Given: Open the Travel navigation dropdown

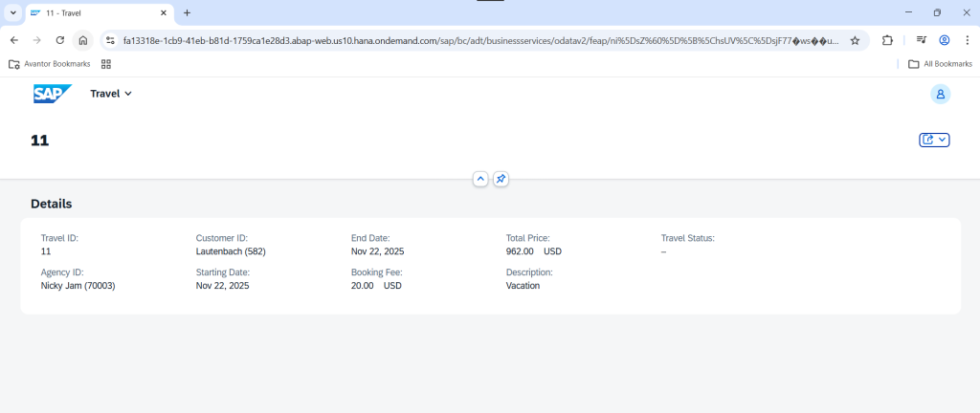Looking at the screenshot, I should pyautogui.click(x=111, y=94).
